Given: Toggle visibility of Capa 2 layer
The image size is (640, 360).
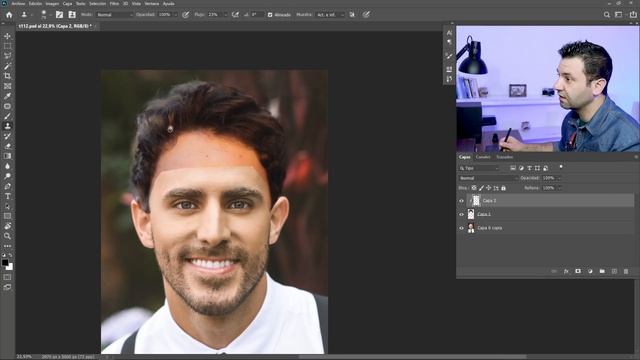Looking at the screenshot, I should click(x=462, y=201).
